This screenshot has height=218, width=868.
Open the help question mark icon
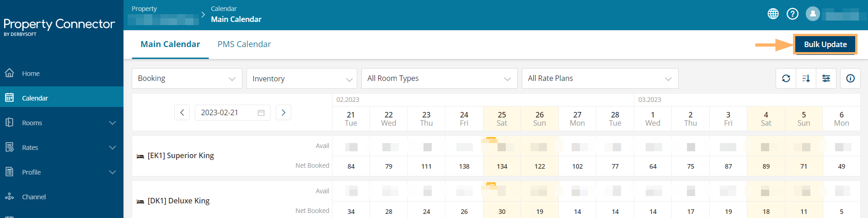tap(793, 14)
